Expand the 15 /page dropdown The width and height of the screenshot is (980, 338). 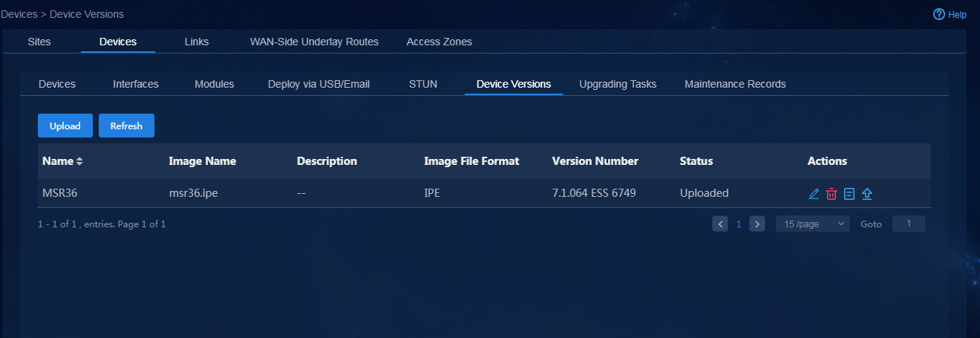pos(813,224)
